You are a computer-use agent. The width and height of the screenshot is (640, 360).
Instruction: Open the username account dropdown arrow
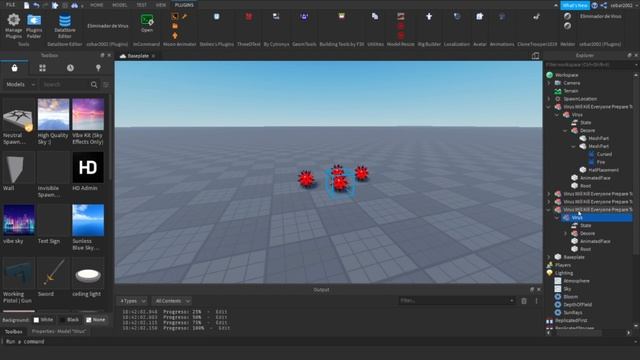pyautogui.click(x=636, y=5)
